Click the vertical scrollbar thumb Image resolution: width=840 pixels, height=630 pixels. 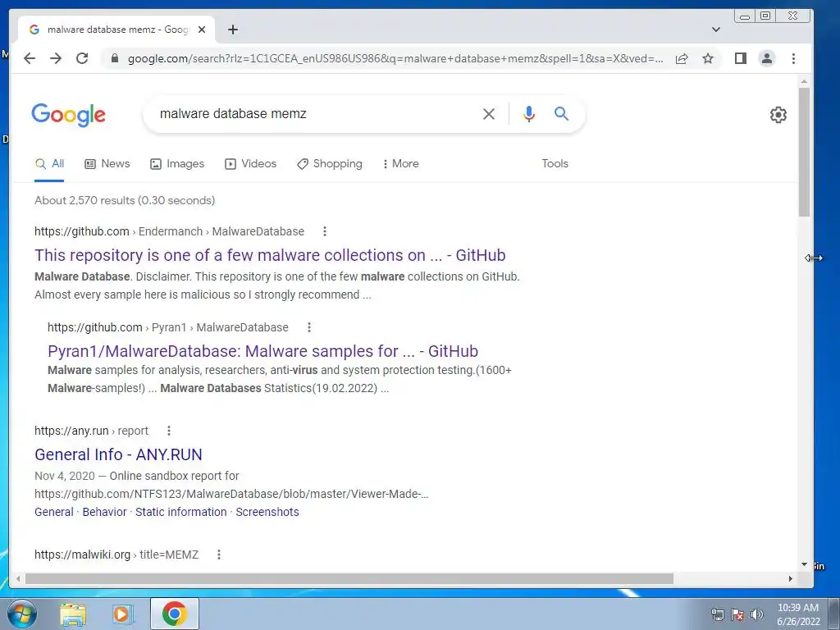(804, 152)
